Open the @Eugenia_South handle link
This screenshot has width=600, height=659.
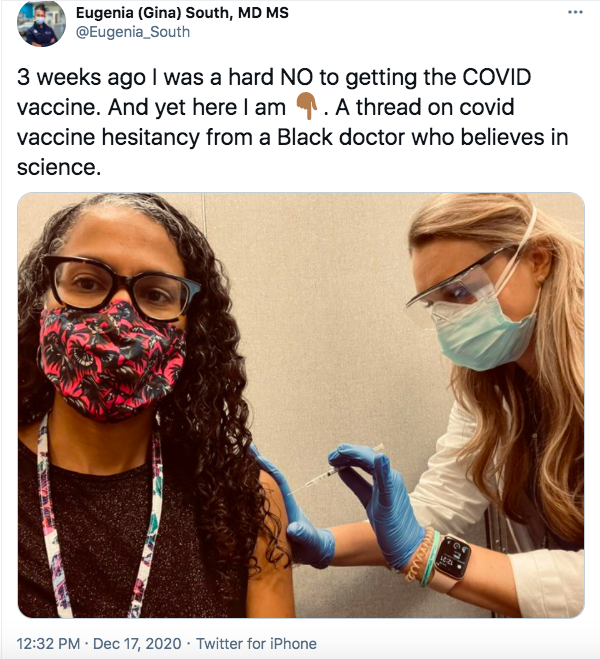click(133, 32)
